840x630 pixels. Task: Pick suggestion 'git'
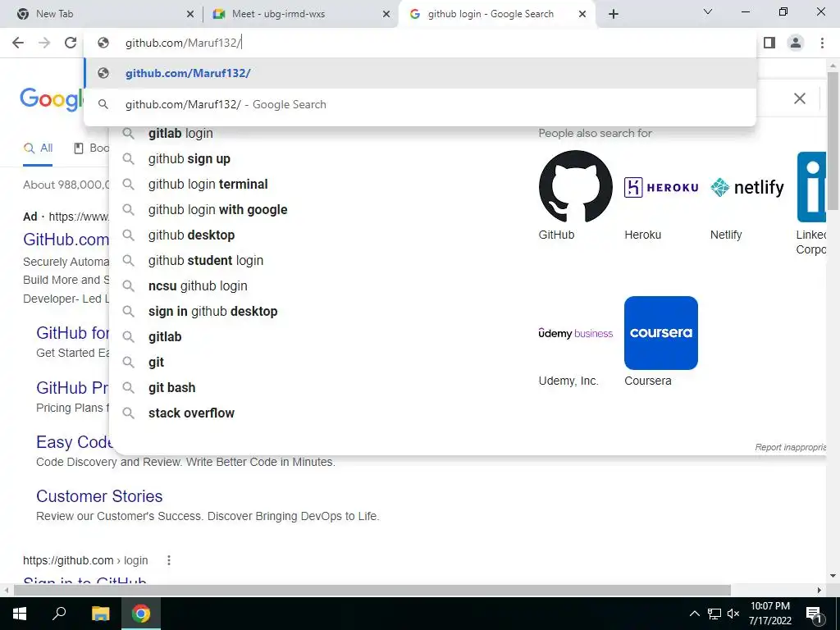(156, 363)
